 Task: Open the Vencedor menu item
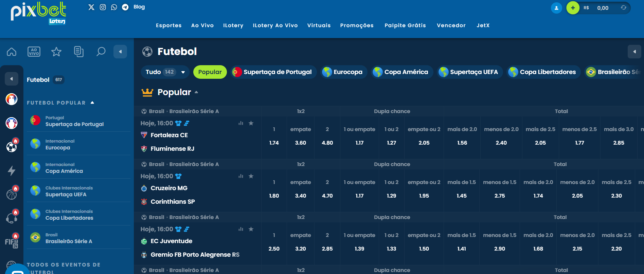(451, 25)
